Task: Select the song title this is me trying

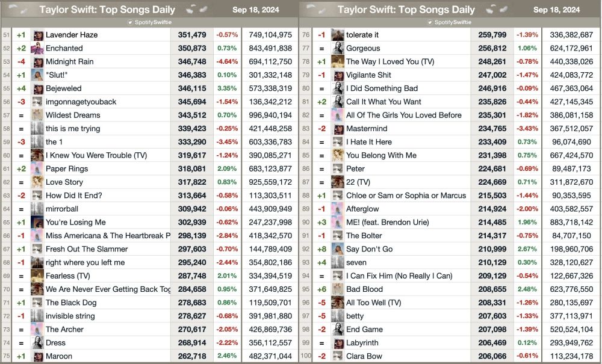Action: [73, 129]
